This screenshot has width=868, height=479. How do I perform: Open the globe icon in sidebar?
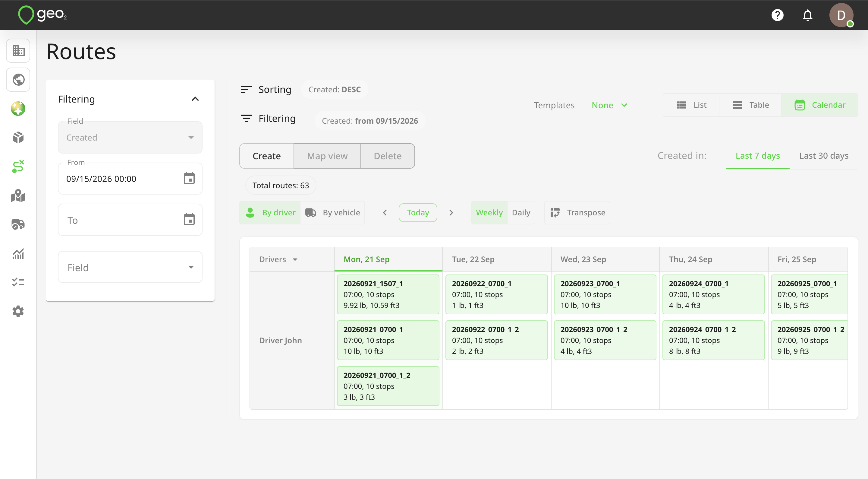18,80
